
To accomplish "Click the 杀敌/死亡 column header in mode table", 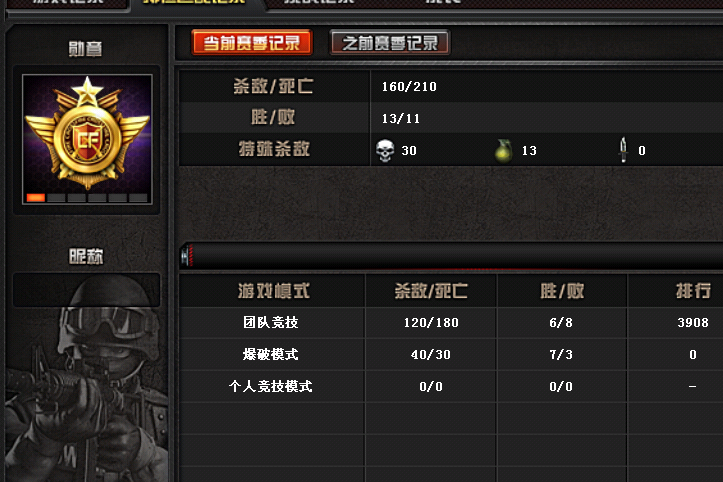I will pos(431,291).
